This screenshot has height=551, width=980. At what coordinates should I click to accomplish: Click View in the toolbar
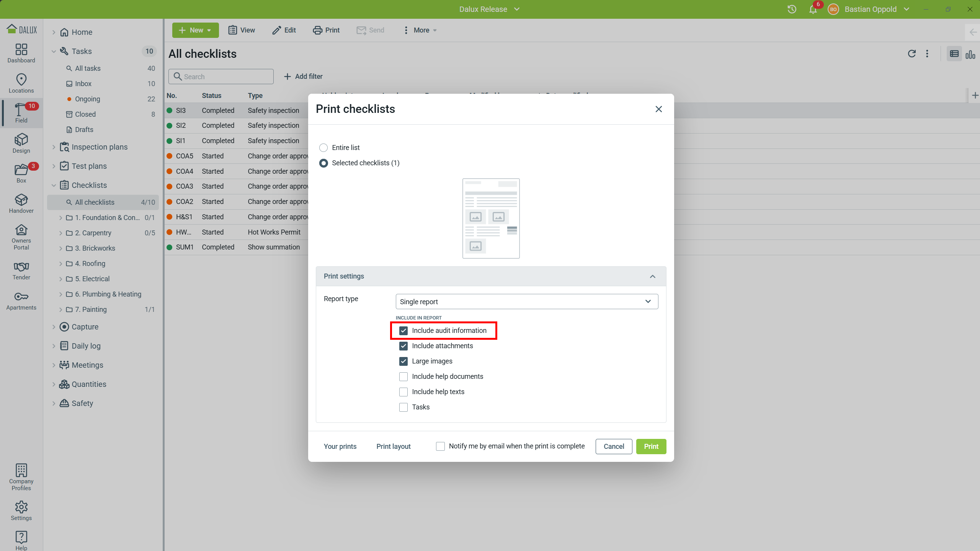point(242,30)
